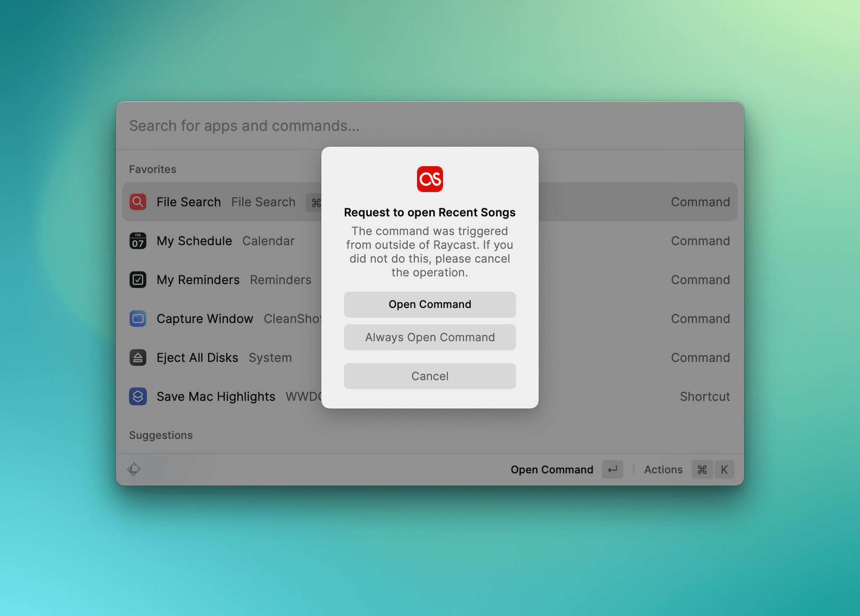The width and height of the screenshot is (860, 616).
Task: Click the Last.fm icon in the dialog
Action: coord(430,179)
